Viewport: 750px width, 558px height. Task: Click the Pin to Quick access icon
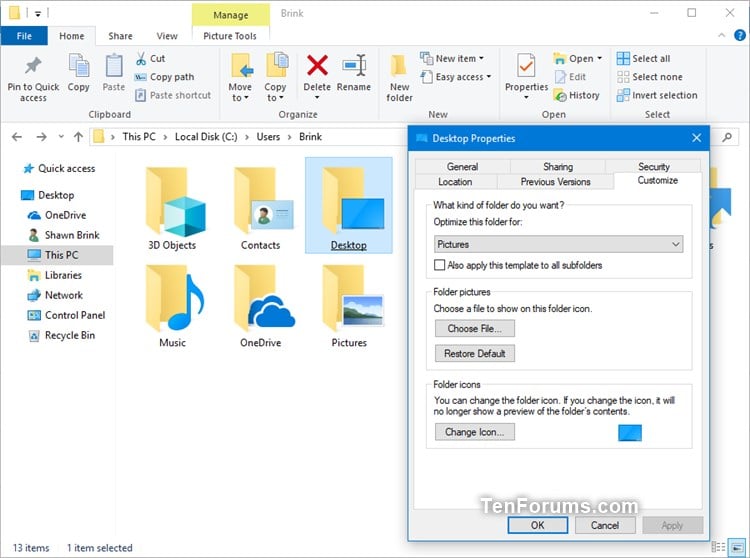pos(33,66)
